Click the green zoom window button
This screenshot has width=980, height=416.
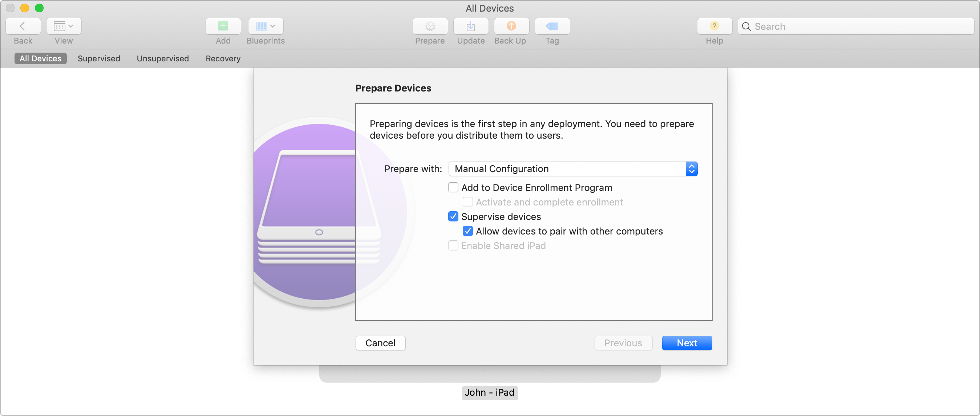click(39, 8)
